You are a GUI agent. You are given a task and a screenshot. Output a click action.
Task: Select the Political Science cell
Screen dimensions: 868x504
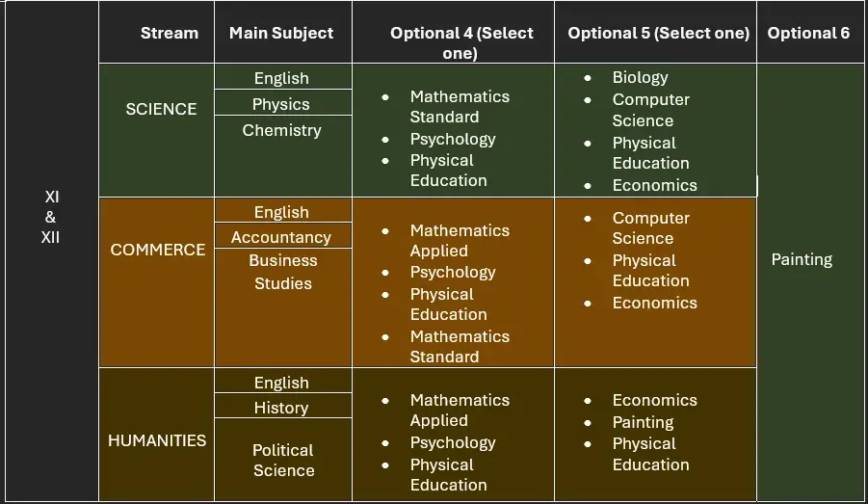point(283,460)
